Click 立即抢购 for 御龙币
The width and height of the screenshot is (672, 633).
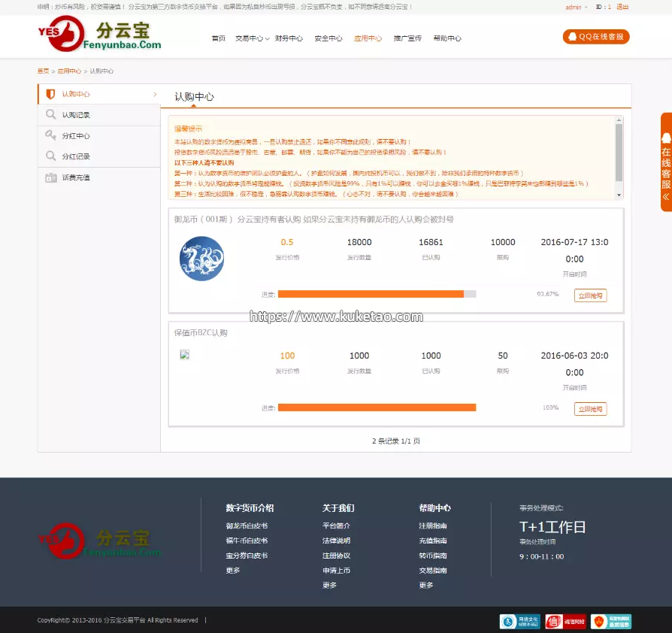tap(590, 295)
